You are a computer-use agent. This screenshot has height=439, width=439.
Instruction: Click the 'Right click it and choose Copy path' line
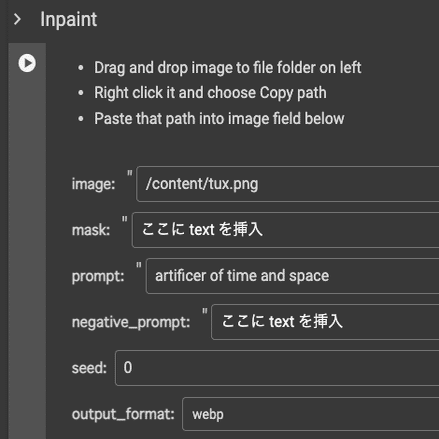point(210,93)
